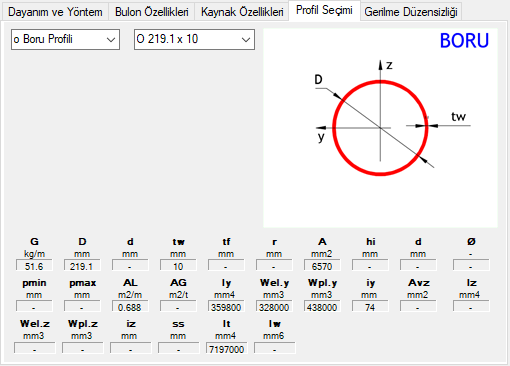Click the empty tf field
Screen dimensions: 510x366
(226, 266)
